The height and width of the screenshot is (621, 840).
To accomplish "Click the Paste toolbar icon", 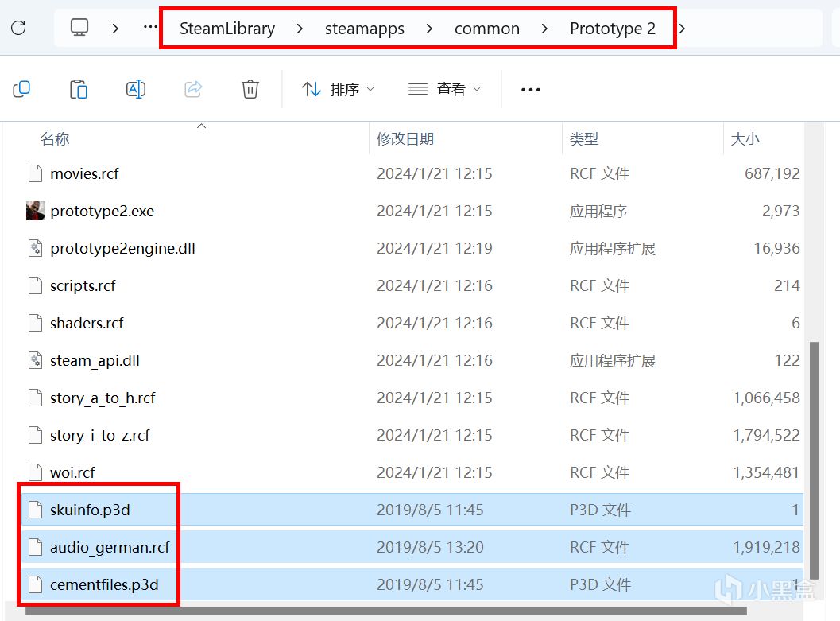I will (x=79, y=89).
